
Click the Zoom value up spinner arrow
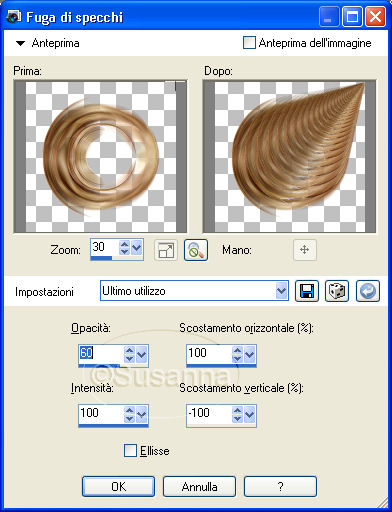tap(125, 244)
